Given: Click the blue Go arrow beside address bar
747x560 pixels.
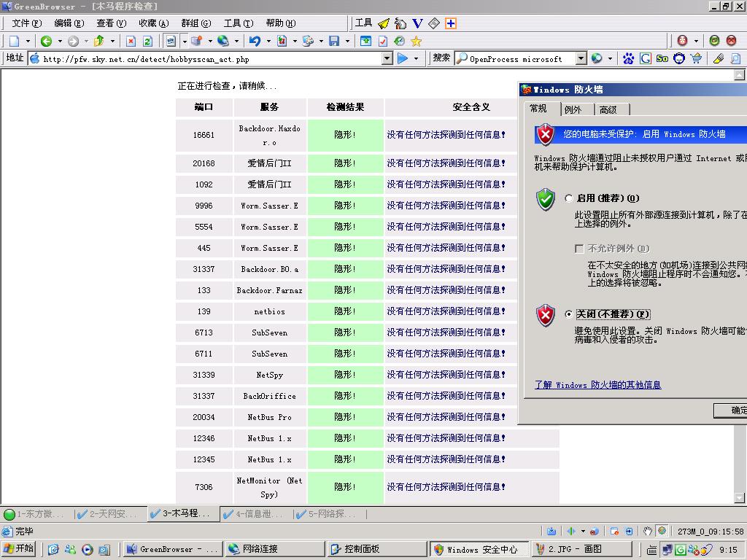Looking at the screenshot, I should pyautogui.click(x=403, y=58).
